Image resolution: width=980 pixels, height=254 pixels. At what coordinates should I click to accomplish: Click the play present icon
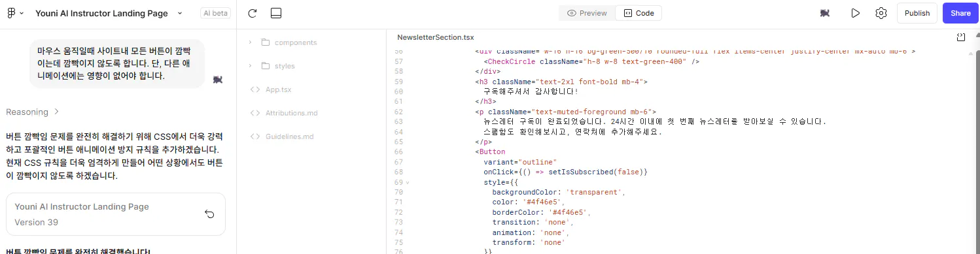click(854, 13)
